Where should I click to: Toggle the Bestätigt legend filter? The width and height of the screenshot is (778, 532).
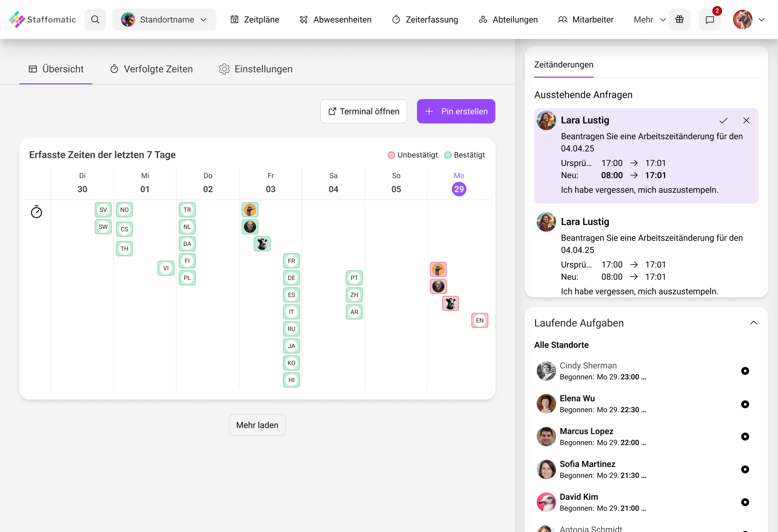tap(465, 155)
